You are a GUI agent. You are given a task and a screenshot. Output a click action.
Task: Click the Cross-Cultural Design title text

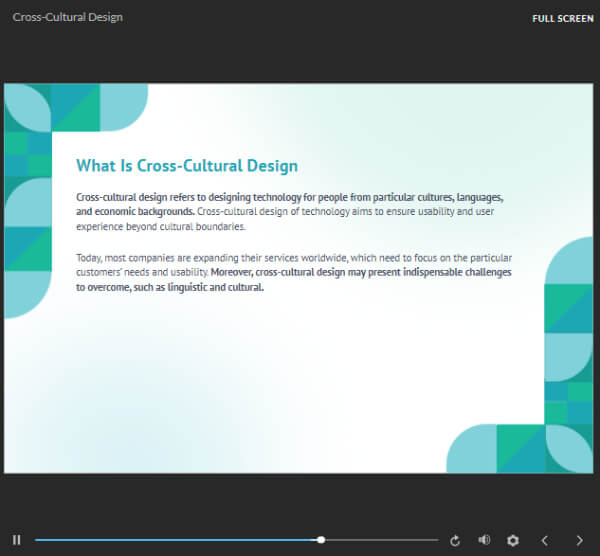67,17
